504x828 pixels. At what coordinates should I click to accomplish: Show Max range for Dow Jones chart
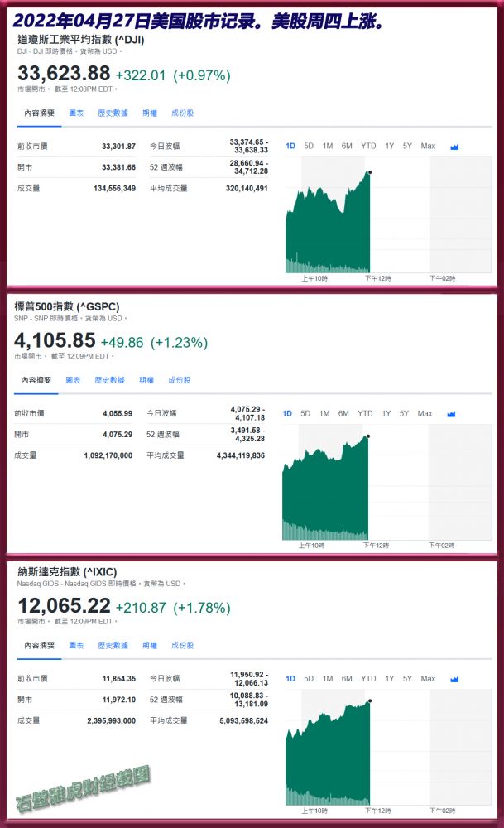[x=428, y=147]
